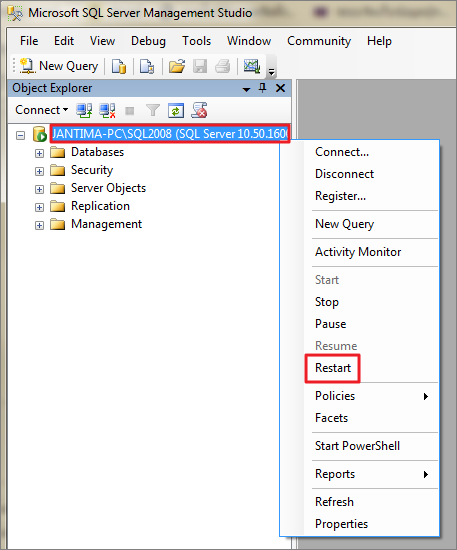Toggle the Object Explorer auto-hide pin

point(262,88)
